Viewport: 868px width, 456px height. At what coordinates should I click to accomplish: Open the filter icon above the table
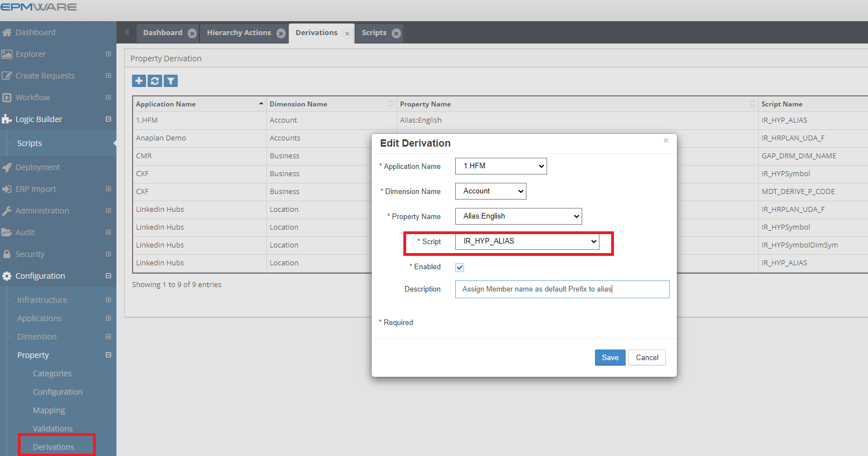(x=170, y=81)
